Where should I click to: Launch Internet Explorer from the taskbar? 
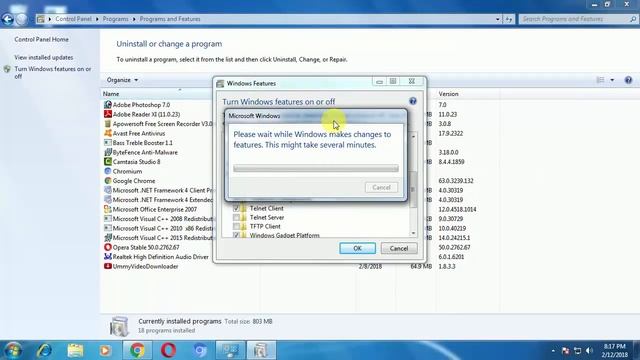(x=44, y=350)
